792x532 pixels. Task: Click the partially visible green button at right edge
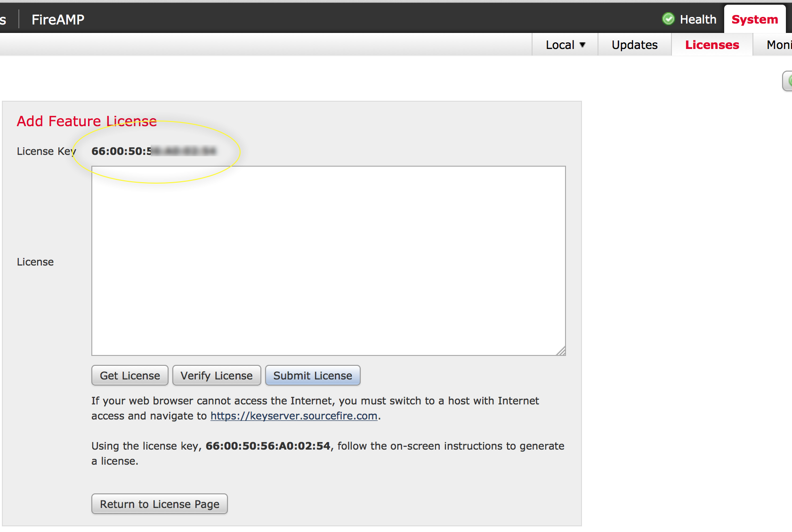coord(787,81)
